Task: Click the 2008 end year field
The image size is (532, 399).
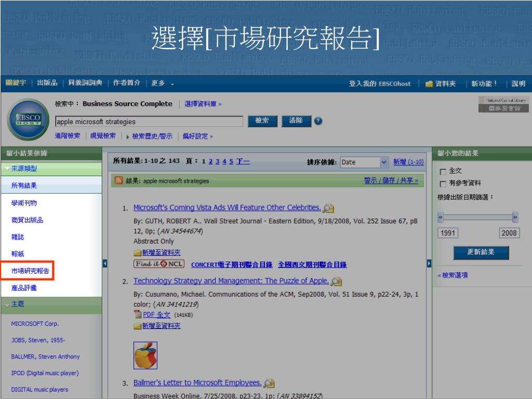Action: click(509, 233)
